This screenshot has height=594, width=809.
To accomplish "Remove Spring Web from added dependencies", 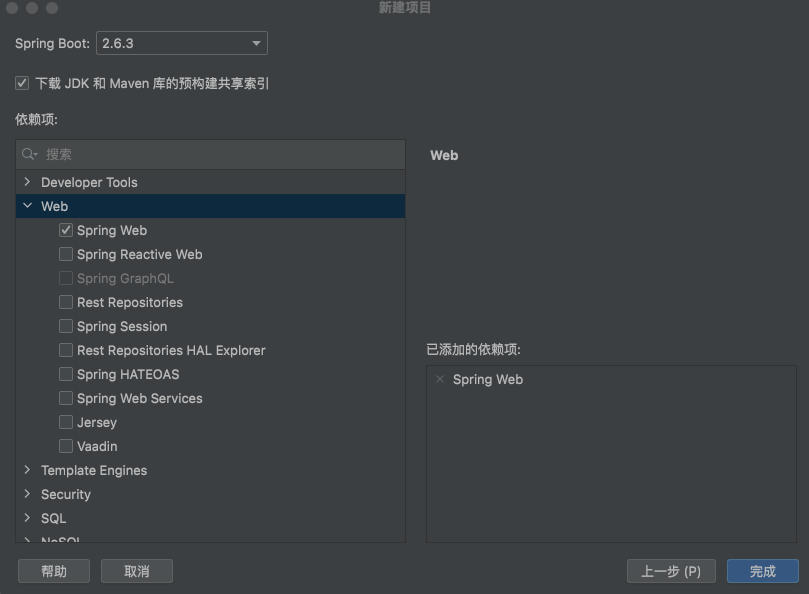I will pyautogui.click(x=440, y=379).
